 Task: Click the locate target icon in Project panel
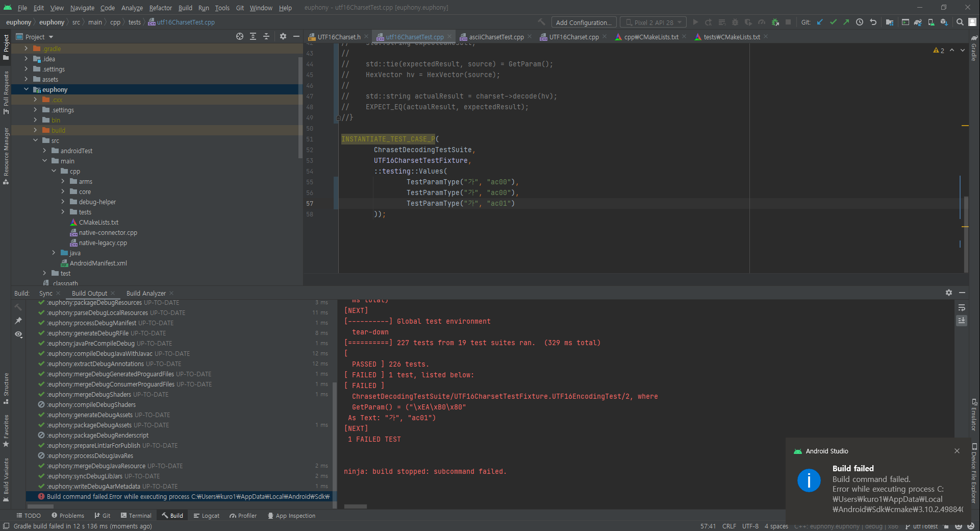coord(240,36)
